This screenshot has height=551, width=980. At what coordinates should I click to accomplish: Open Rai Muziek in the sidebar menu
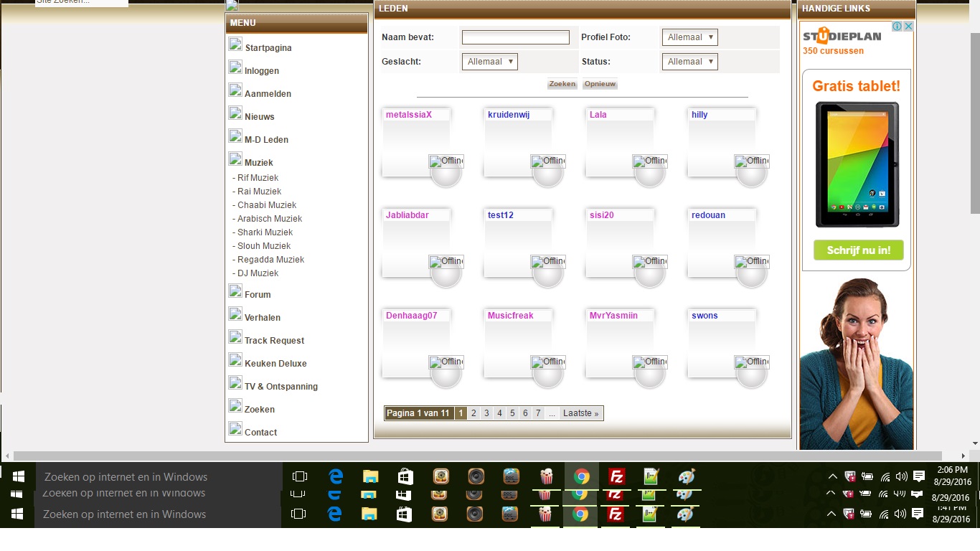[x=259, y=192]
